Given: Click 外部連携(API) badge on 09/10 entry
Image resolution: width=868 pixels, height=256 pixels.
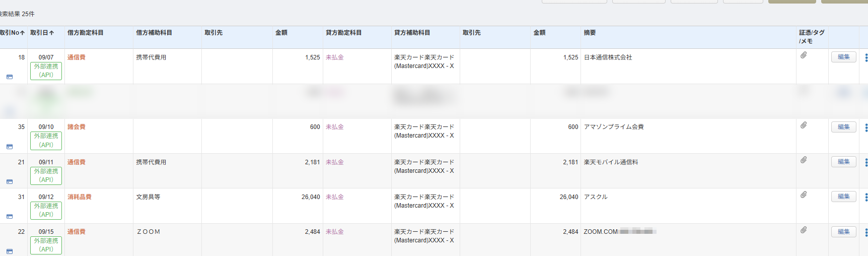Looking at the screenshot, I should [46, 141].
